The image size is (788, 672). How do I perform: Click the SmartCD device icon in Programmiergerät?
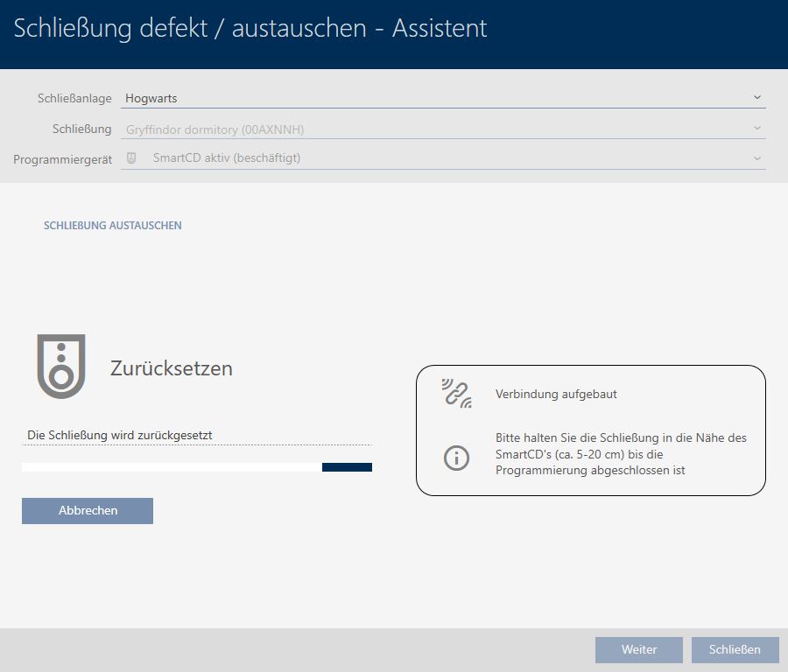click(x=131, y=158)
